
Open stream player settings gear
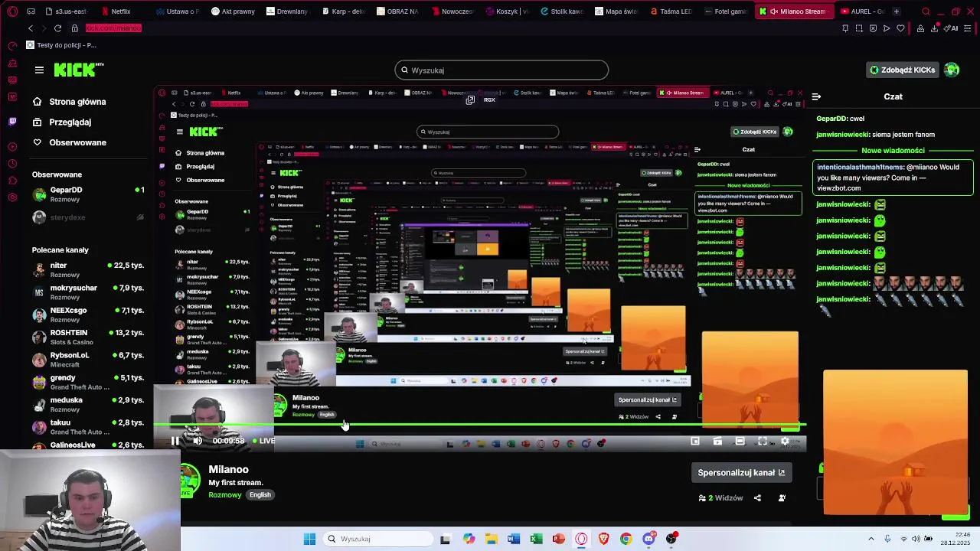[x=785, y=442]
